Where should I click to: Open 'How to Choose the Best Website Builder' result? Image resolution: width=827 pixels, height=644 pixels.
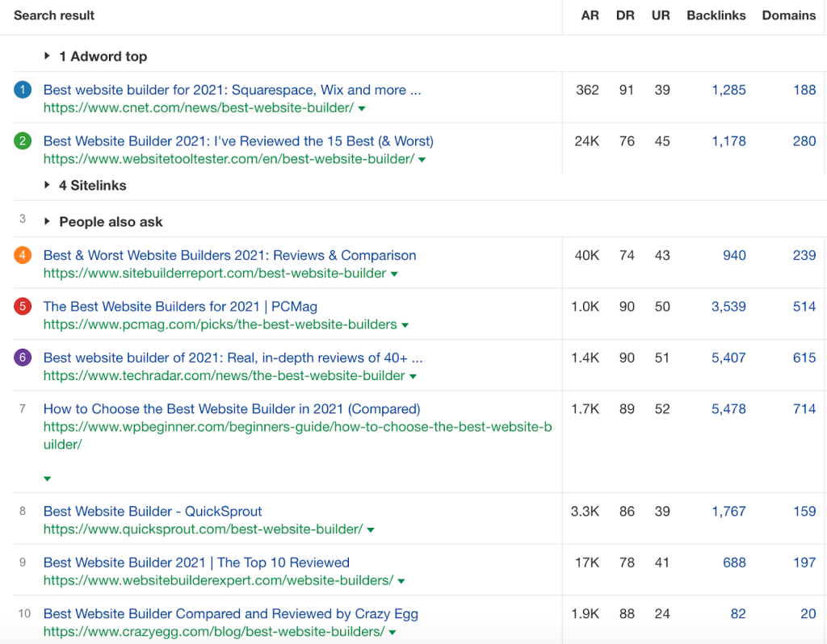pos(232,408)
